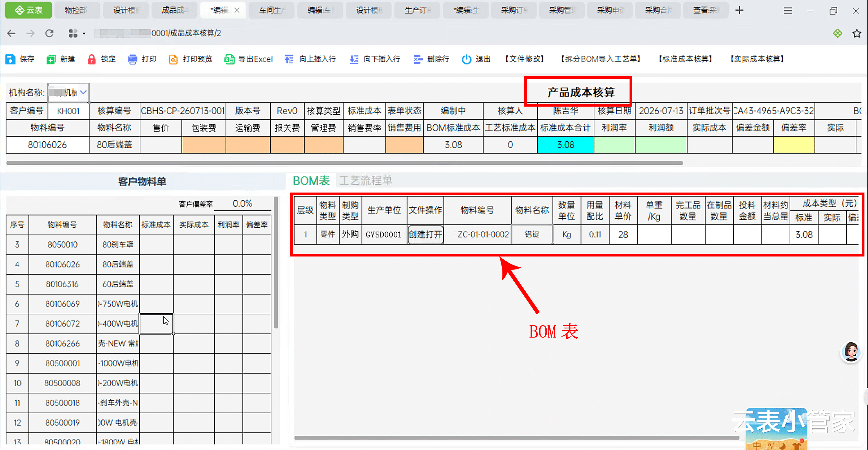Click the Exit (退出) power icon
The height and width of the screenshot is (450, 868).
[x=466, y=59]
